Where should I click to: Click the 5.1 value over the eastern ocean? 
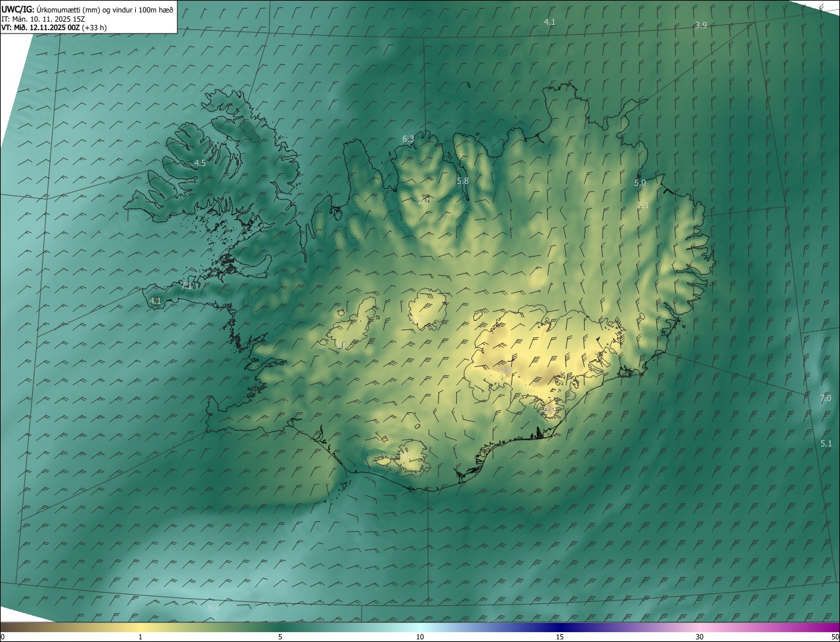tap(826, 444)
